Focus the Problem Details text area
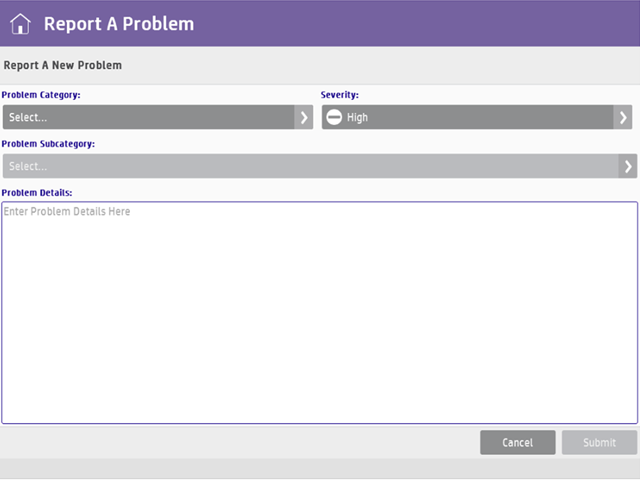Viewport: 640px width, 480px height. point(319,320)
